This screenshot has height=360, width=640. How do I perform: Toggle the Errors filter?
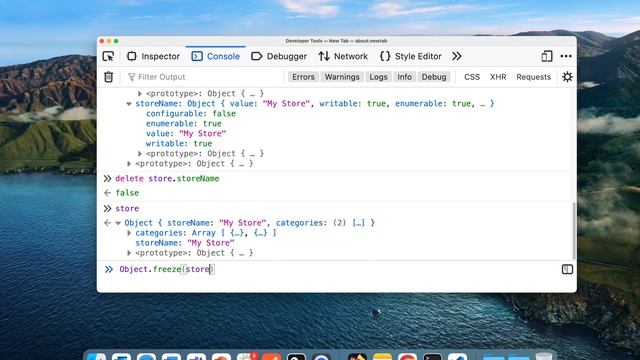tap(303, 77)
